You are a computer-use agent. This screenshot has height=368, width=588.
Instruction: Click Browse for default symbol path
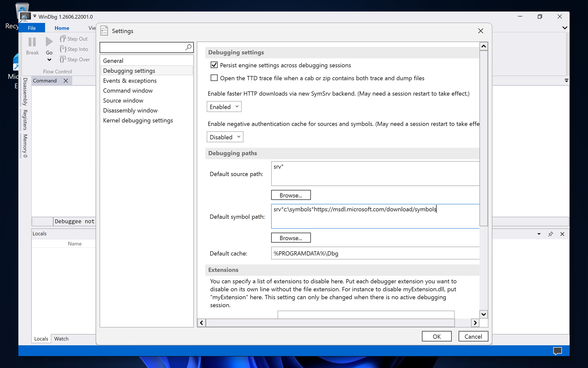(x=291, y=238)
